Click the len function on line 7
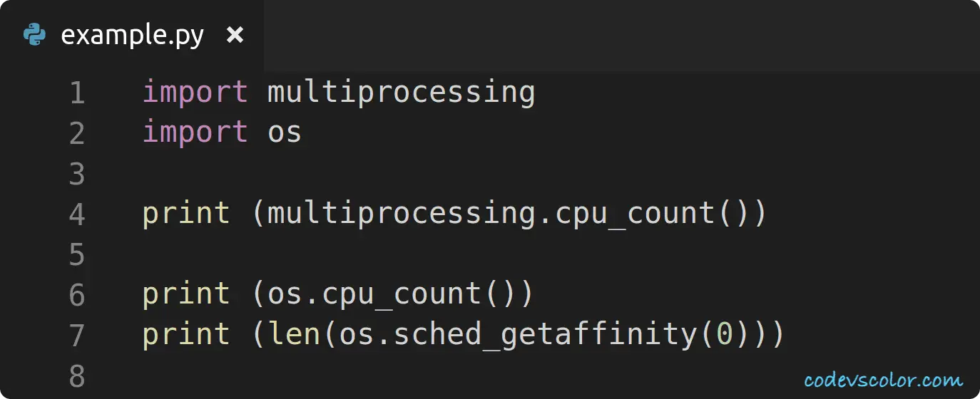 pyautogui.click(x=294, y=335)
